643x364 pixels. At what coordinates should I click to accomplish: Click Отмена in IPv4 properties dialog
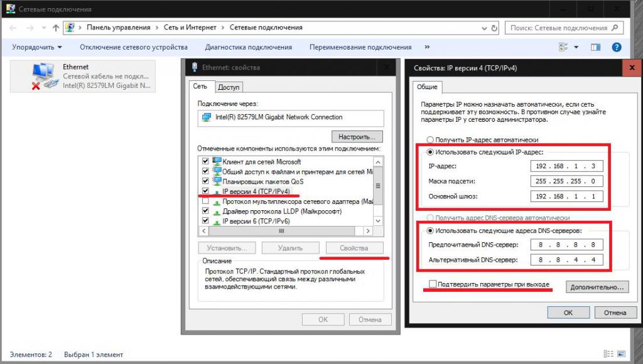click(615, 313)
